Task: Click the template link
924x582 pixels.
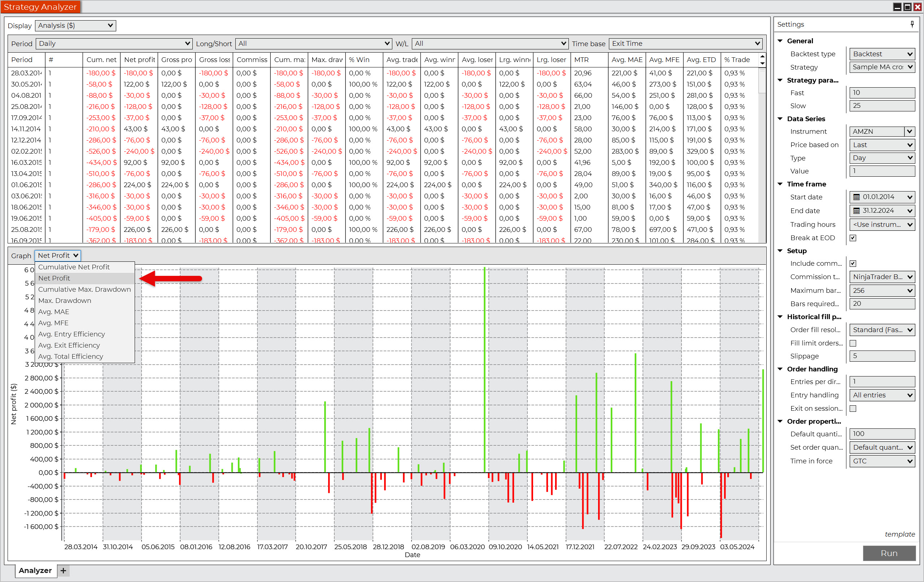Action: (x=899, y=534)
